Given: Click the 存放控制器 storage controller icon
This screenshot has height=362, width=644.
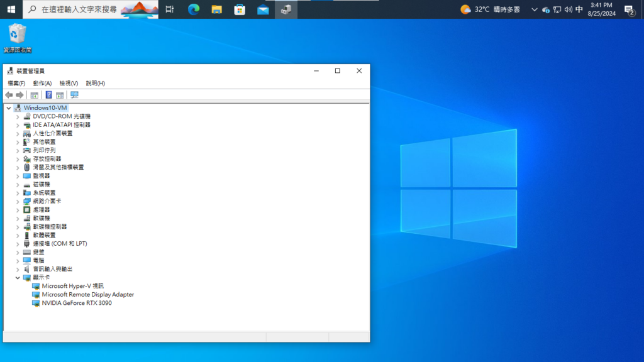Looking at the screenshot, I should [x=26, y=159].
